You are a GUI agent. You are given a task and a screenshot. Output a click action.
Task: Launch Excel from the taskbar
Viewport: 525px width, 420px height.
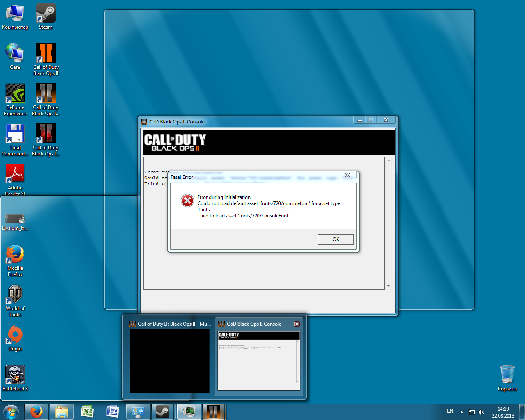tap(87, 412)
